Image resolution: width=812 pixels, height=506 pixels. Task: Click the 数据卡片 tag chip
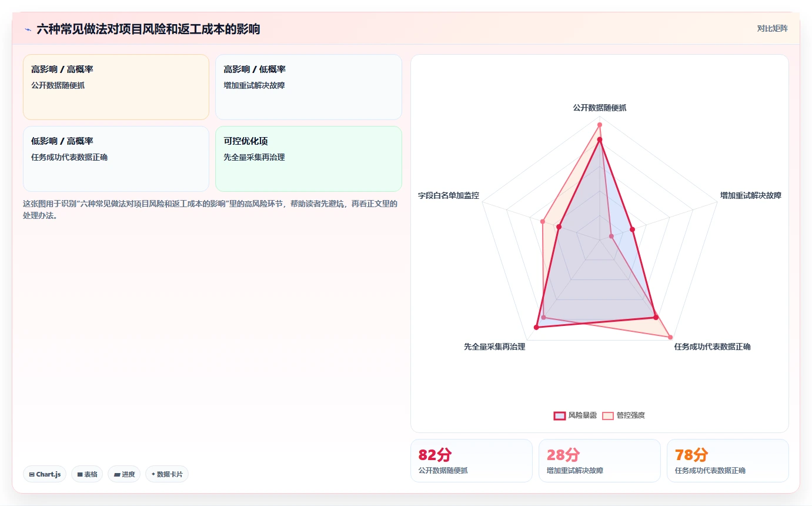pyautogui.click(x=167, y=474)
